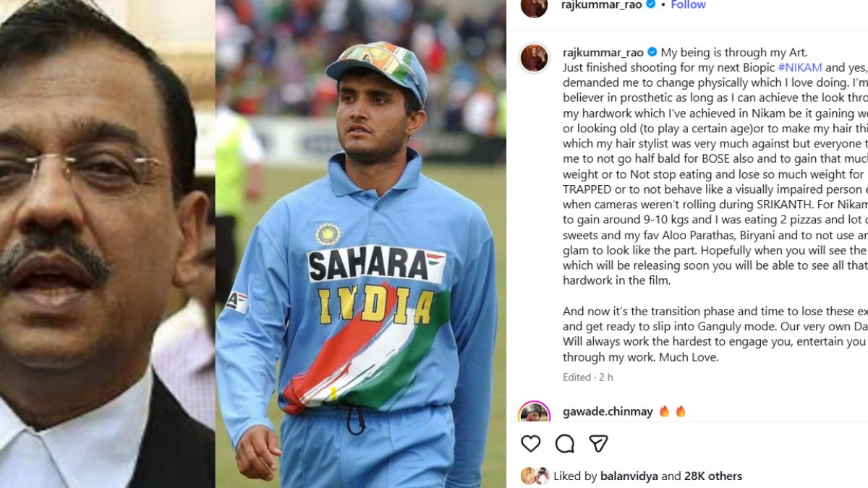Screen dimensions: 868x488
Task: Open the small avatars next to Liked by
Action: point(535,476)
